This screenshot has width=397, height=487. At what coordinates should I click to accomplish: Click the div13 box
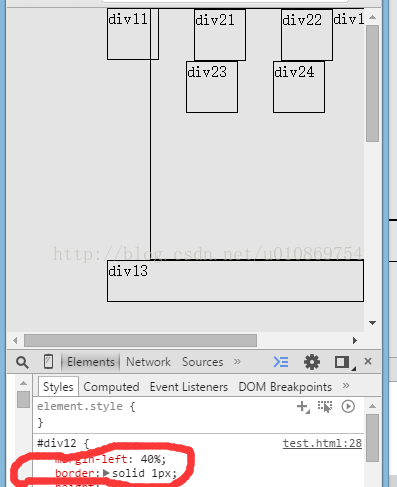pyautogui.click(x=235, y=281)
